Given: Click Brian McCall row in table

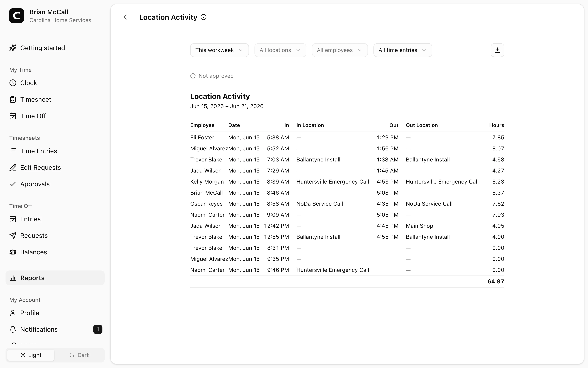Looking at the screenshot, I should coord(347,193).
